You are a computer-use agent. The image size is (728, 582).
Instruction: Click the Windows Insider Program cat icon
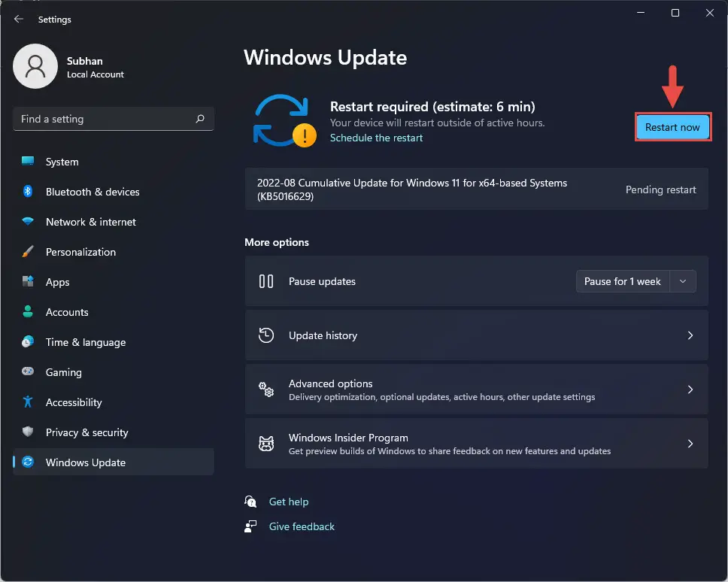(x=266, y=444)
